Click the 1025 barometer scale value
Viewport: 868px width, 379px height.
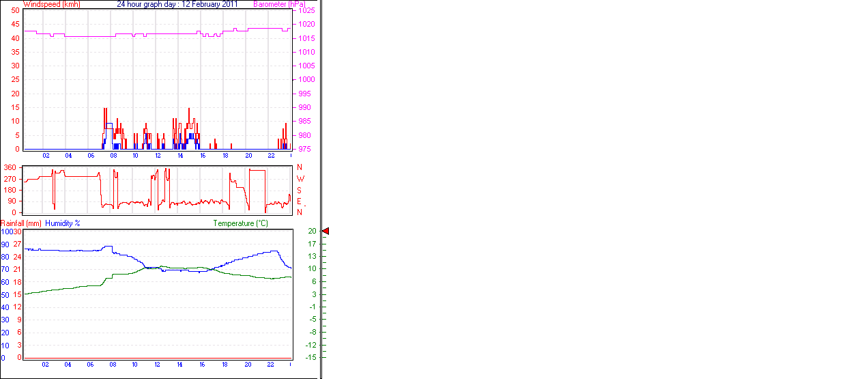(306, 10)
